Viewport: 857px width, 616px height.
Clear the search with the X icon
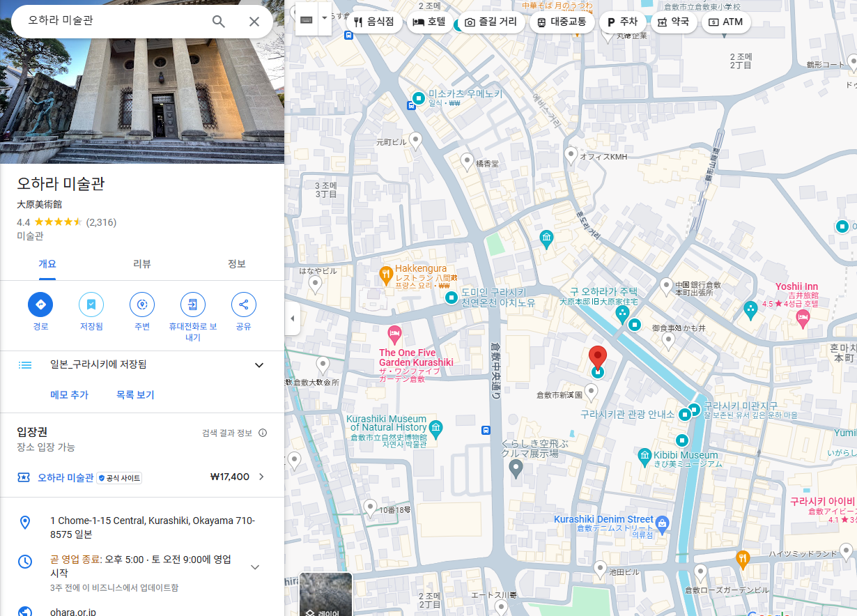tap(254, 22)
